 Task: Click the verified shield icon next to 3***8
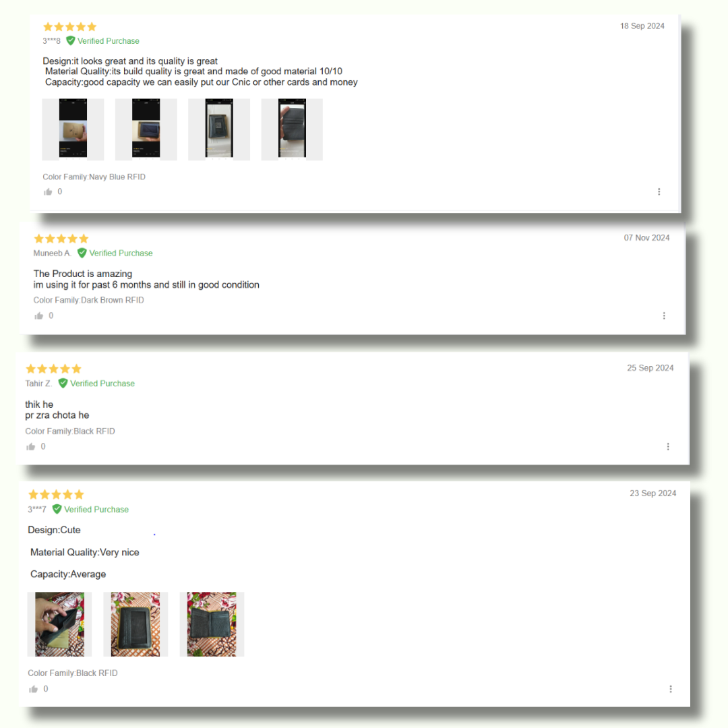click(71, 41)
